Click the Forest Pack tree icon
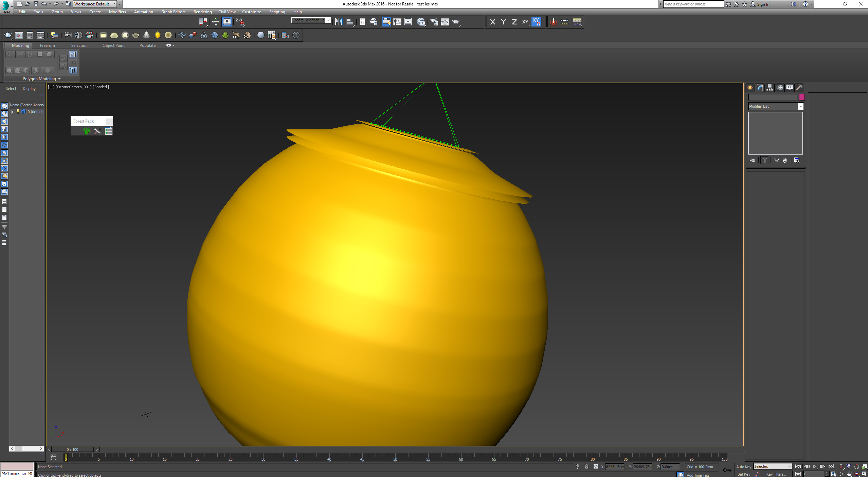This screenshot has width=868, height=477. click(87, 131)
